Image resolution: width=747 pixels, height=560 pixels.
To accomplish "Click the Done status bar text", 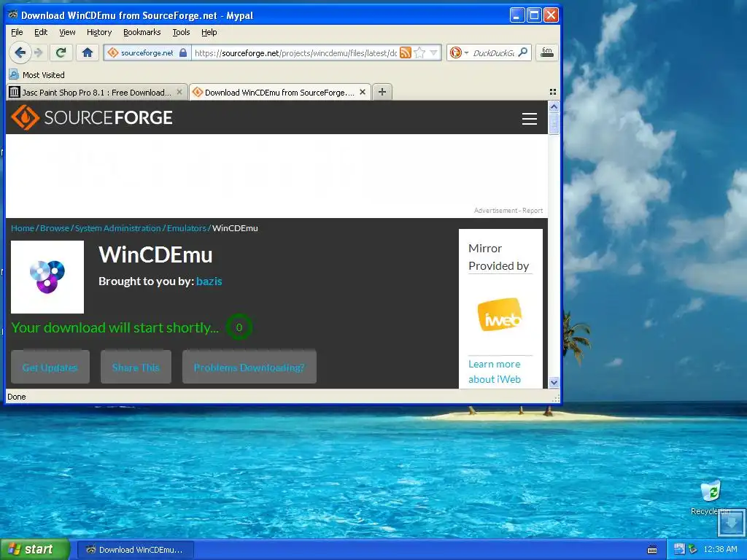I will (17, 397).
